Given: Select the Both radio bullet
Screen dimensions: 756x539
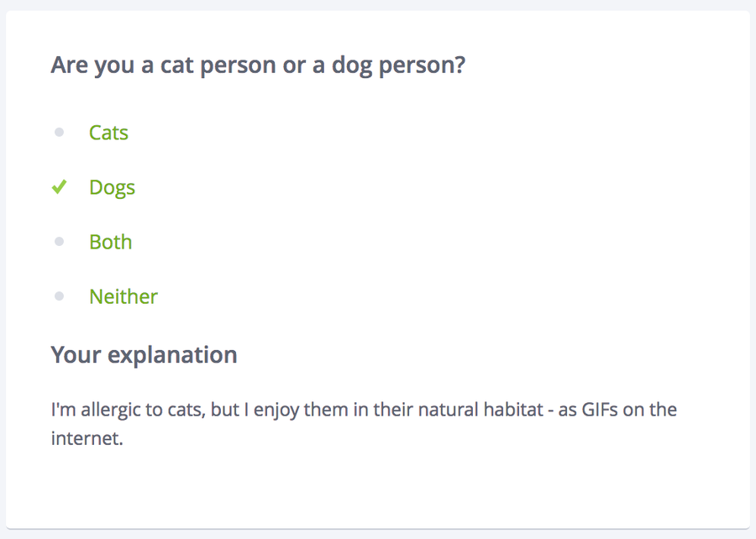Looking at the screenshot, I should click(x=59, y=242).
